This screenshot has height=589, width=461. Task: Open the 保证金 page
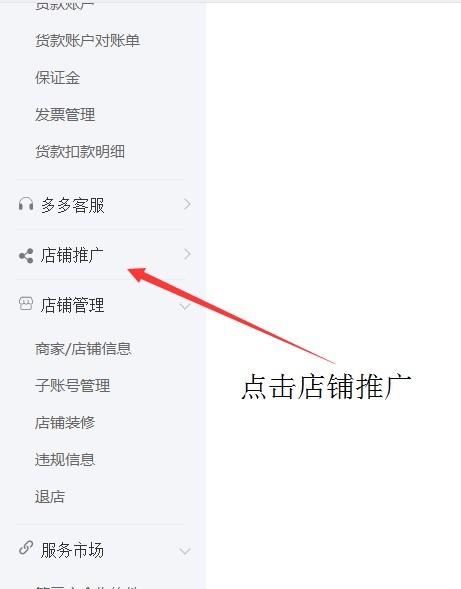pyautogui.click(x=57, y=78)
